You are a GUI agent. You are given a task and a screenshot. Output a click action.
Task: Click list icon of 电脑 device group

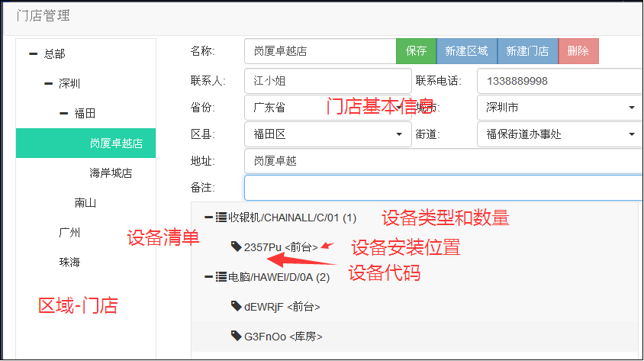(x=221, y=277)
